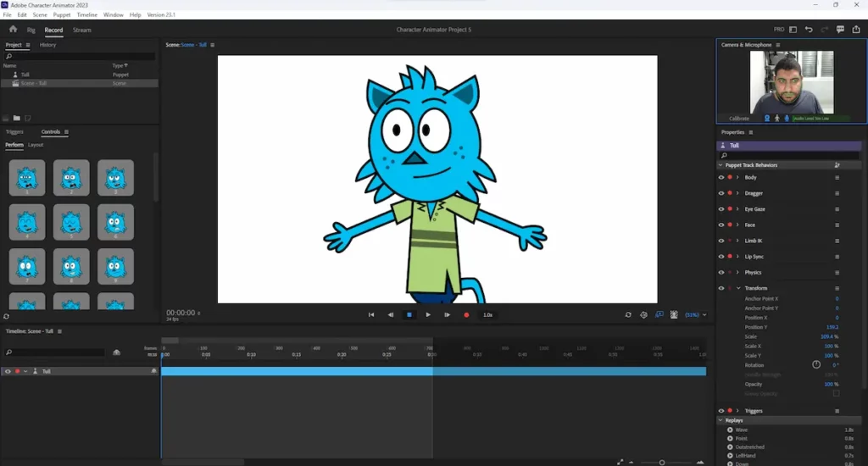Viewport: 868px width, 466px height.
Task: Toggle body tracker input icon
Action: tap(776, 119)
